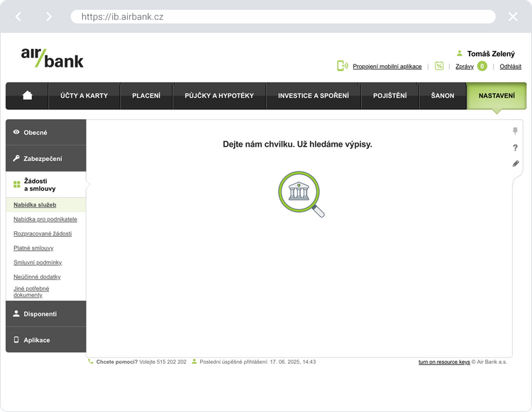Expand the Zabezpečení sidebar section
The width and height of the screenshot is (532, 412).
point(46,159)
